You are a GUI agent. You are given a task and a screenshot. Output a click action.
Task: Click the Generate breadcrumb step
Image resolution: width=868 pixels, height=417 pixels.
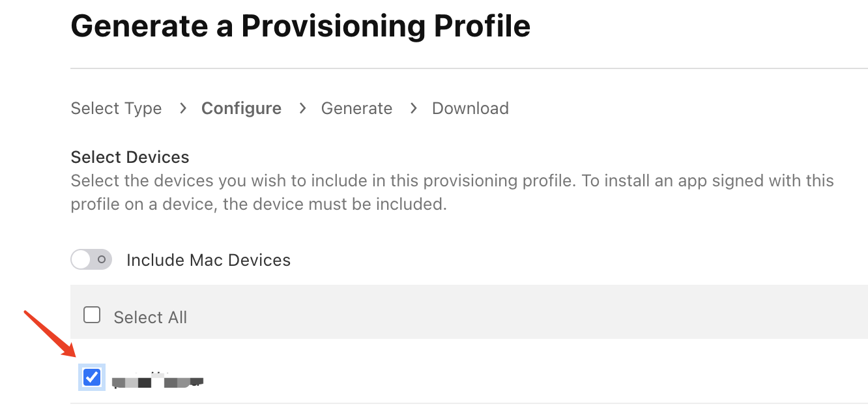(x=356, y=108)
